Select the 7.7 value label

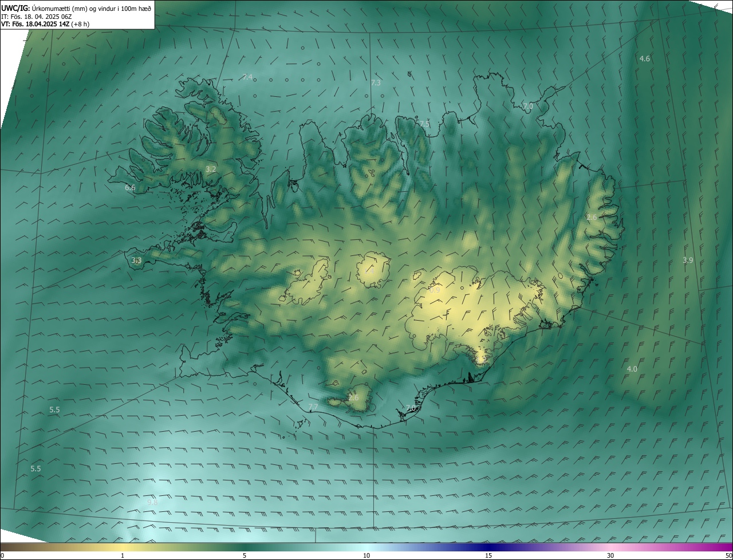(313, 407)
